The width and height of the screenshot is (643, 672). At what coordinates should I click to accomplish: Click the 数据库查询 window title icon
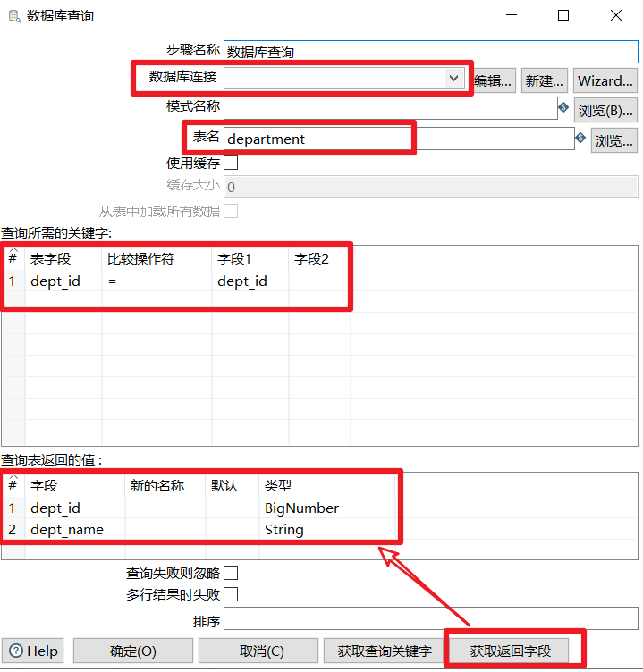(x=14, y=16)
